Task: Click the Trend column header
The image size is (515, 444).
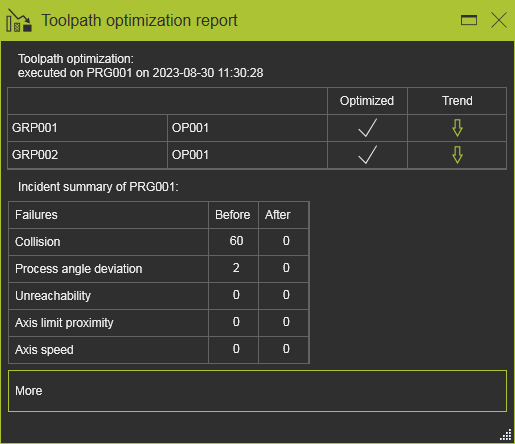Action: [x=457, y=101]
